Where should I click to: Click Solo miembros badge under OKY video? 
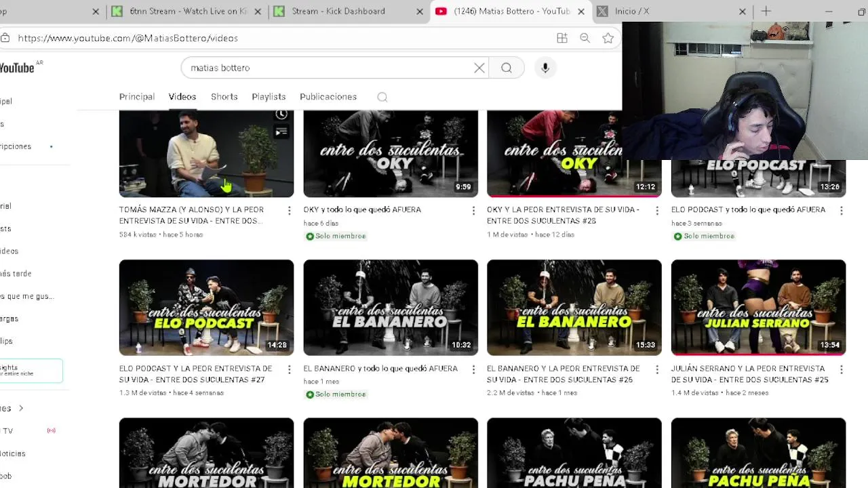[x=336, y=236]
